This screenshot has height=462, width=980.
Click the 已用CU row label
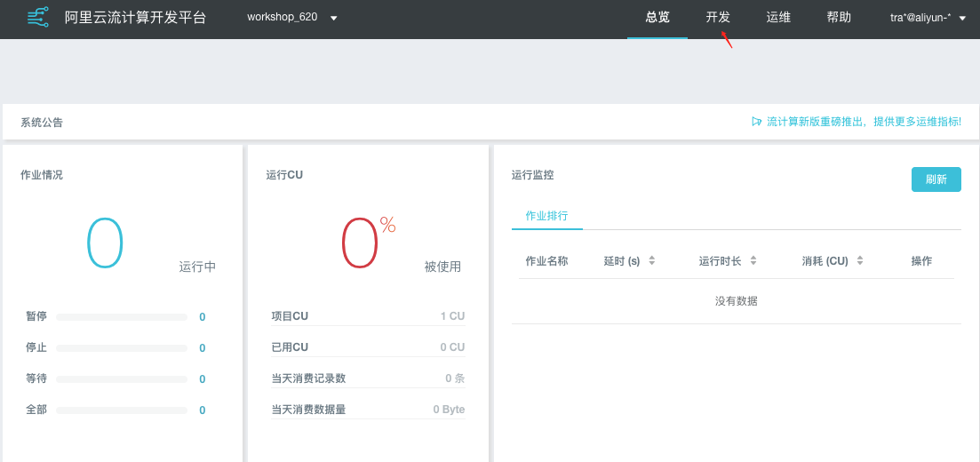click(290, 347)
